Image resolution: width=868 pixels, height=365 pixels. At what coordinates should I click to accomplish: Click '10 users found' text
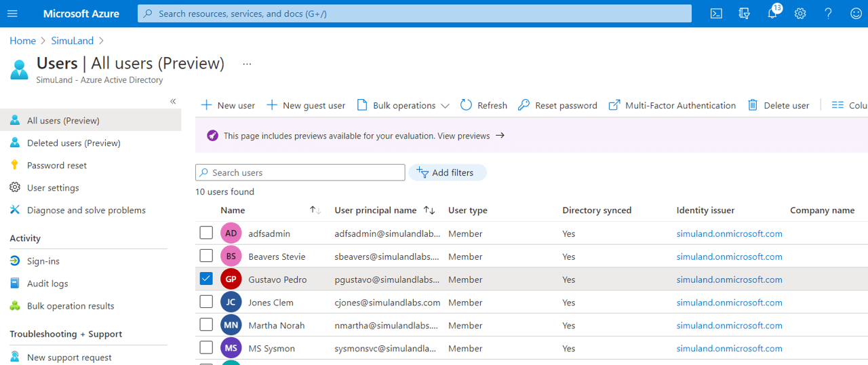pos(224,192)
